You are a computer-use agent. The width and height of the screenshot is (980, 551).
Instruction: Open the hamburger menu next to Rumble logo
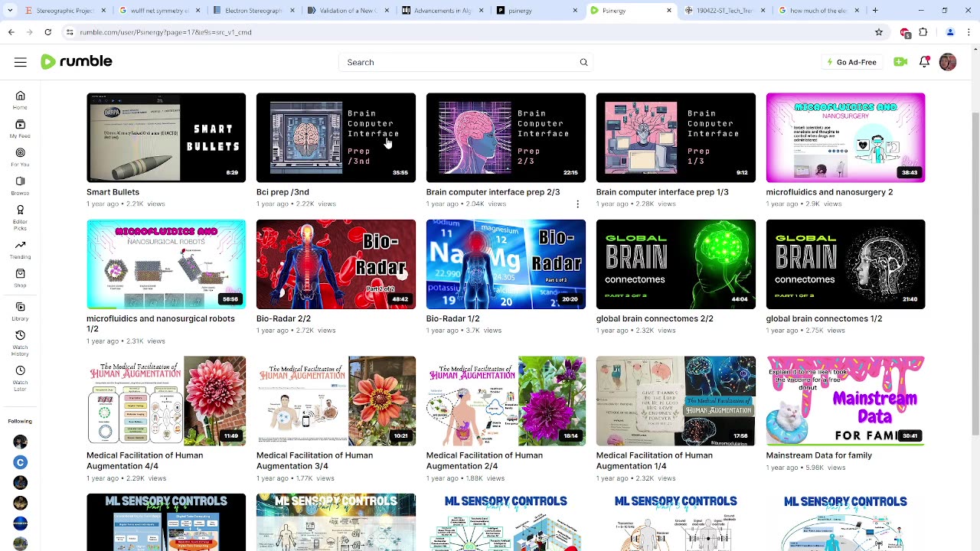pos(21,62)
